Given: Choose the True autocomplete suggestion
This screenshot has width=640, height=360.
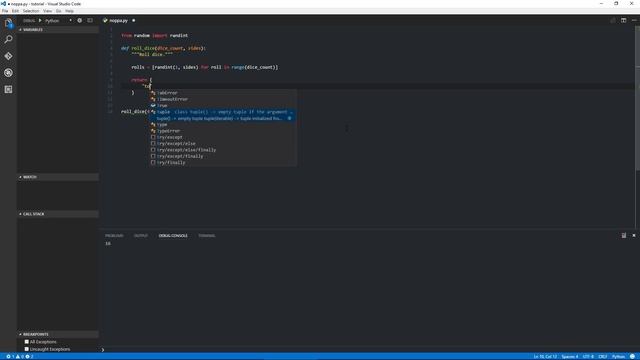Looking at the screenshot, I should point(222,105).
